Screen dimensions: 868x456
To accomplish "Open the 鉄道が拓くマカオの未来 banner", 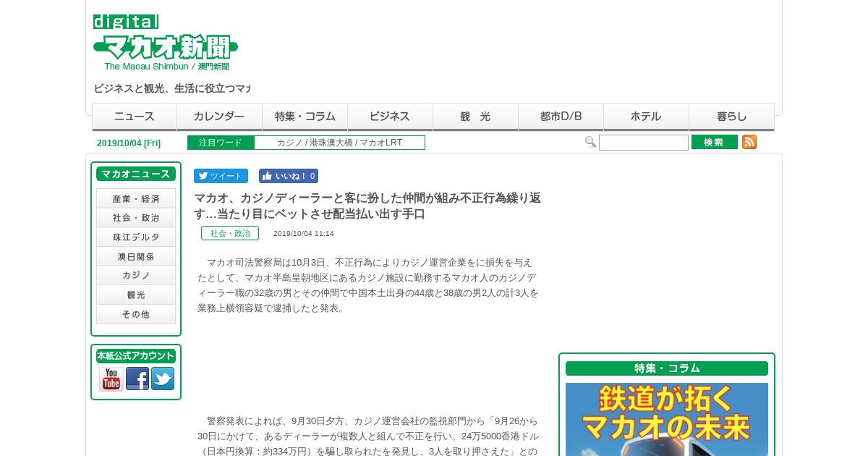I will click(667, 419).
